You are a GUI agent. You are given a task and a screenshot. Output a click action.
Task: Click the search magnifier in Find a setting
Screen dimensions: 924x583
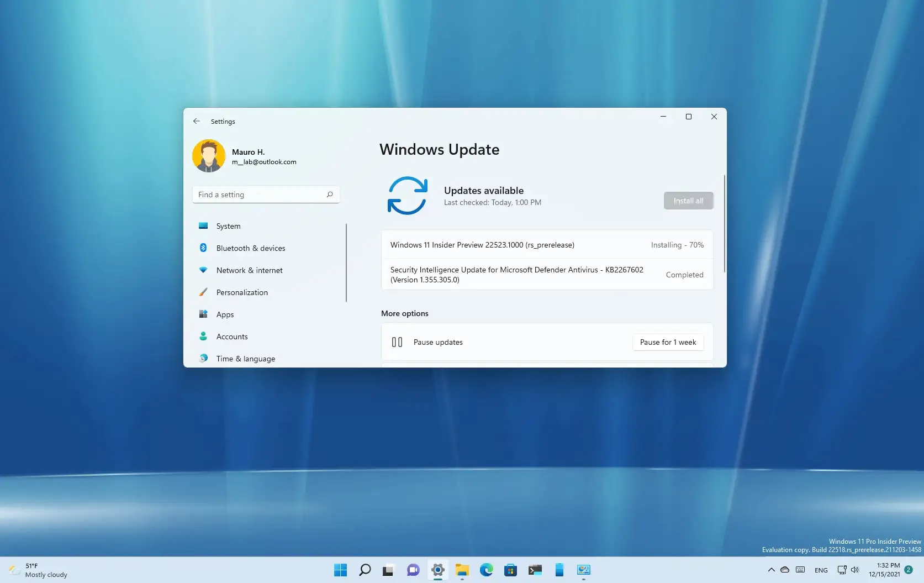point(330,195)
